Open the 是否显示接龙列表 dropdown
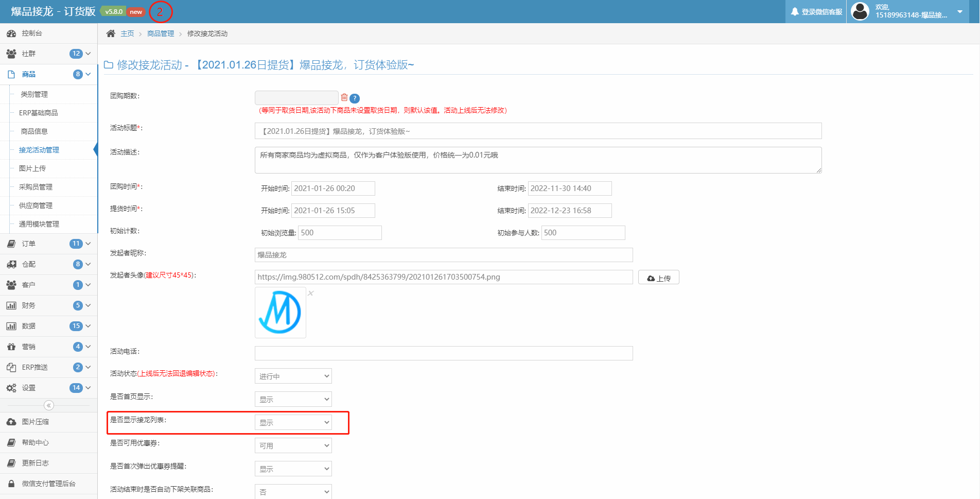Image resolution: width=980 pixels, height=499 pixels. click(x=293, y=422)
